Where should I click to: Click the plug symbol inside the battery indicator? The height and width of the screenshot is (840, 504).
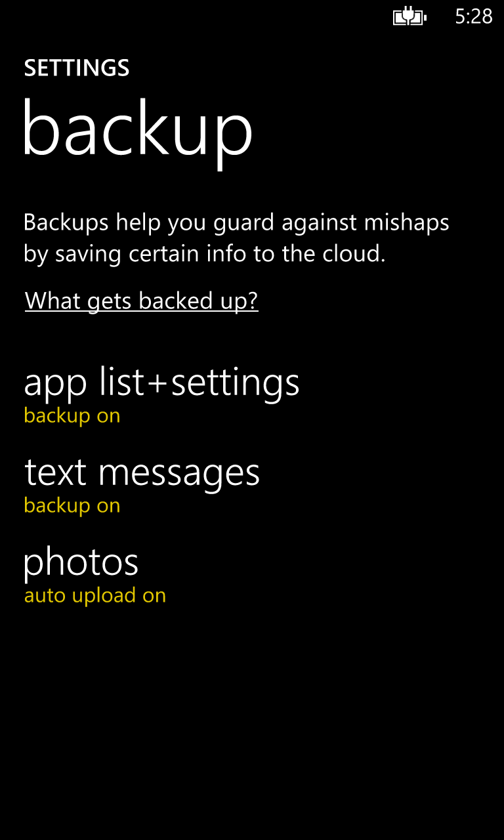[409, 16]
